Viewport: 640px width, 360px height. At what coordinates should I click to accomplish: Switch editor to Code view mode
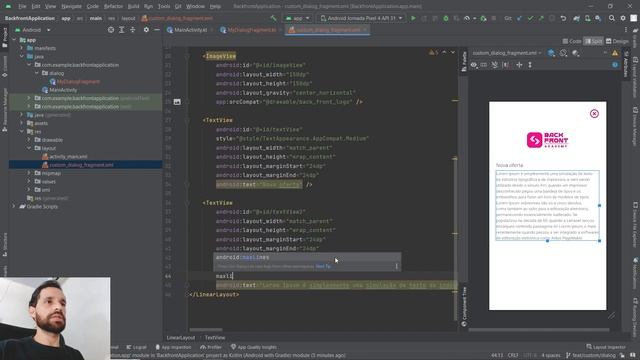pos(572,41)
